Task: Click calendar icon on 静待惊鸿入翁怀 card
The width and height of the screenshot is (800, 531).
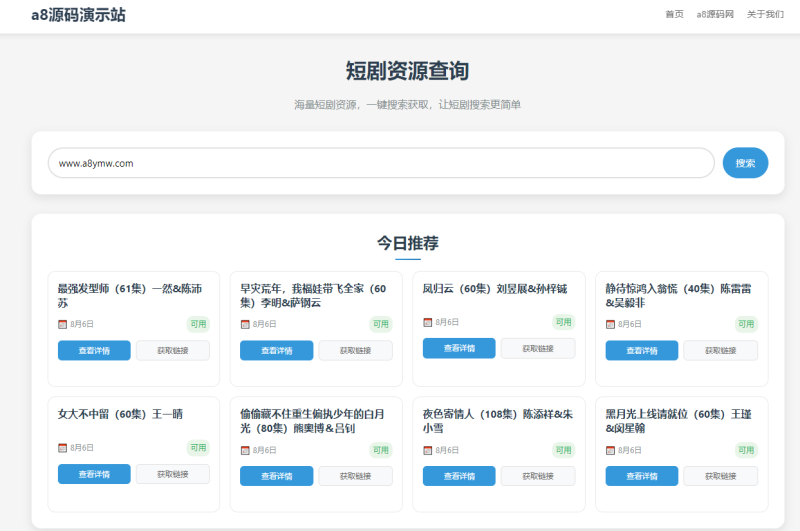Action: point(610,324)
